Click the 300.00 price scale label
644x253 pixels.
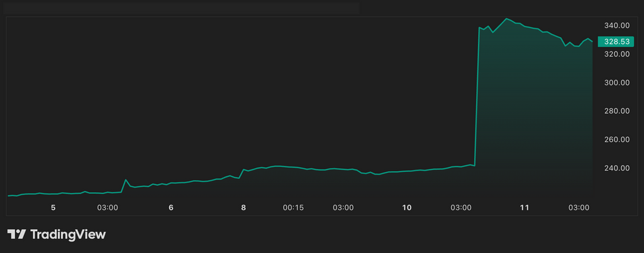[616, 83]
